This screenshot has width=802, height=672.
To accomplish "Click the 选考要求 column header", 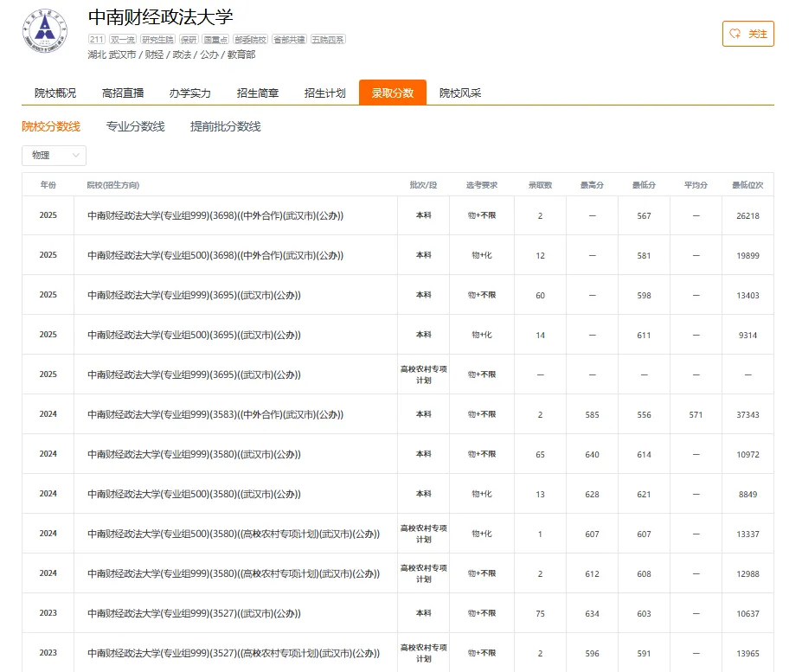I will pos(482,184).
